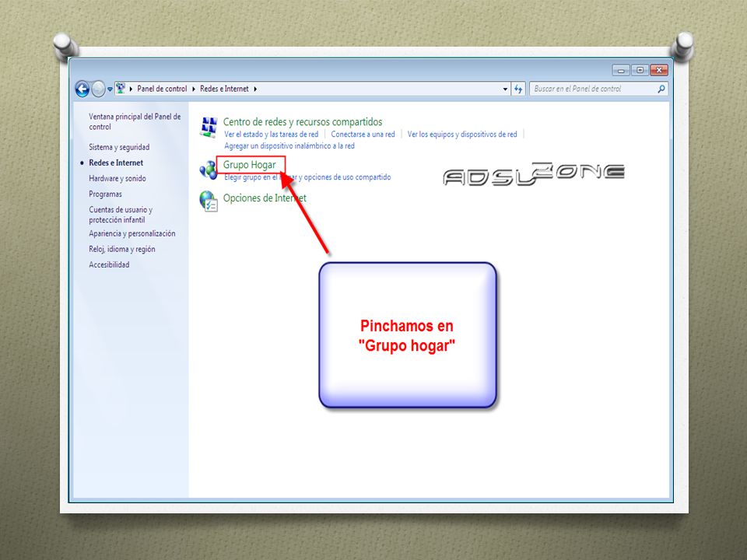The height and width of the screenshot is (560, 747).
Task: Click Elegir grupo en el hogar y opciones link
Action: [307, 177]
